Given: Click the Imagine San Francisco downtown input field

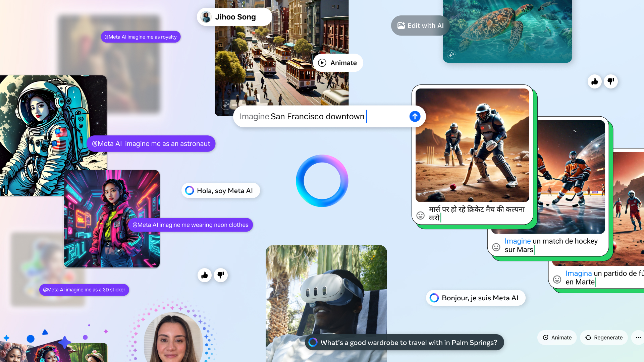Looking at the screenshot, I should (319, 116).
